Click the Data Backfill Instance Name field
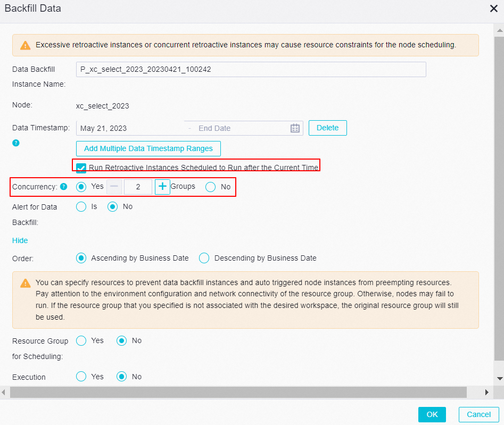The image size is (504, 425). tap(251, 69)
